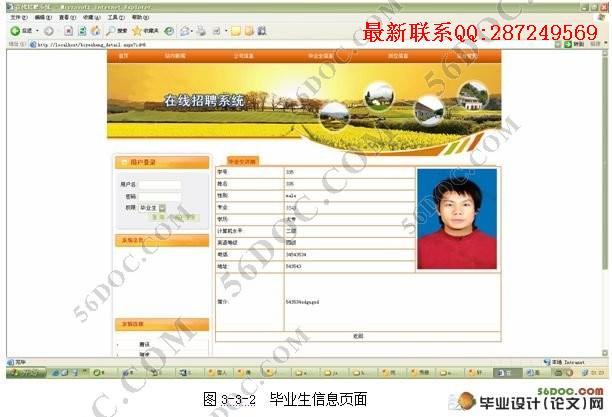Click the page vertical scrollbar

[605, 203]
